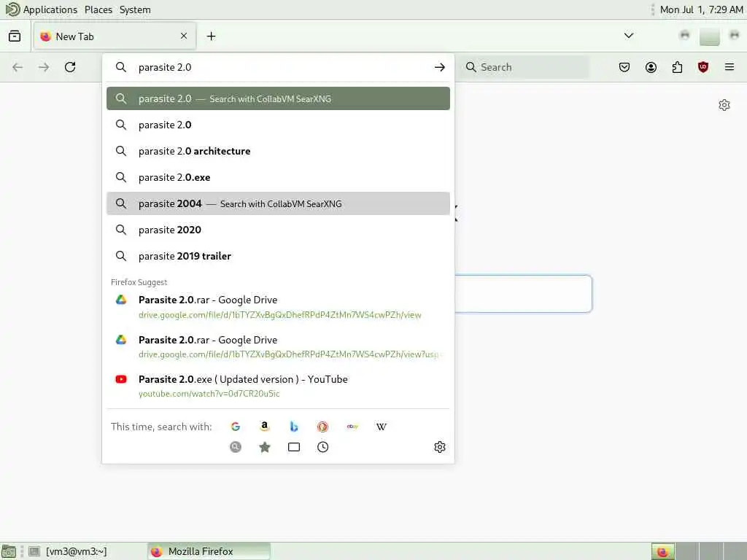
Task: Select 'parasite 2.0 — Search with CollabVM SearXNG'
Action: [x=278, y=98]
